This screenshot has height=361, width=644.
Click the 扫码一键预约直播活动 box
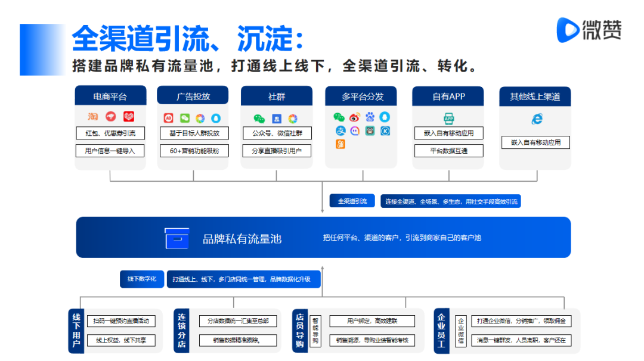pyautogui.click(x=121, y=321)
